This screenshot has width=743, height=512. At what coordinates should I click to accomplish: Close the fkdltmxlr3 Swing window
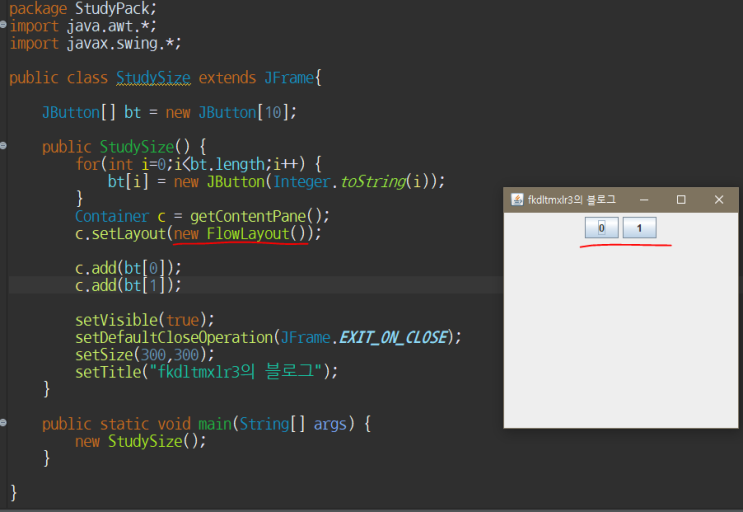(718, 200)
